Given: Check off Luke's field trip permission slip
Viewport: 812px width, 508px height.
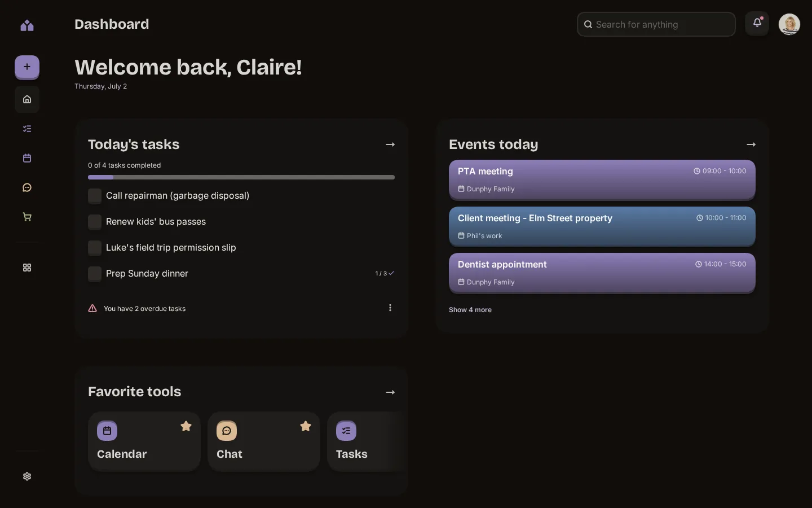Looking at the screenshot, I should click(x=95, y=248).
